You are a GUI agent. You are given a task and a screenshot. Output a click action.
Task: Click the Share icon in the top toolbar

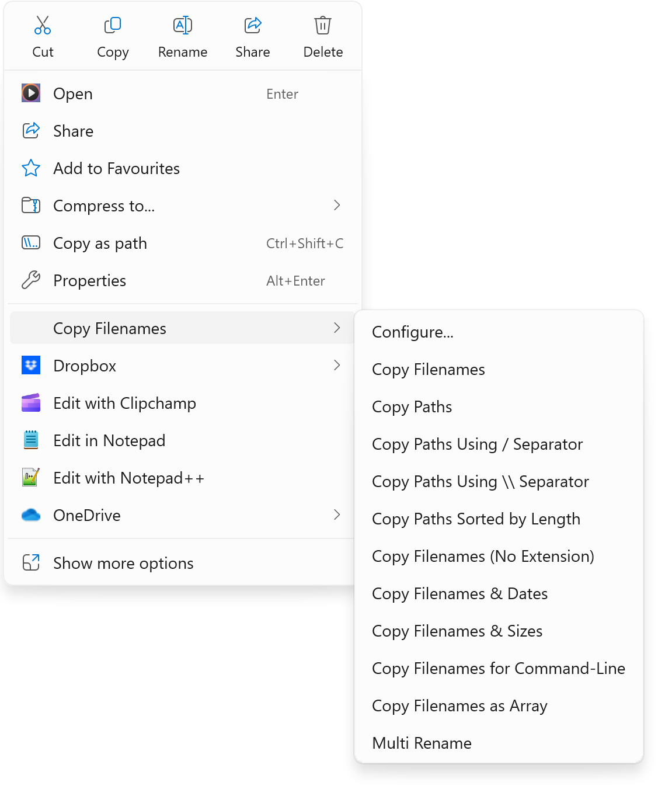(x=252, y=25)
